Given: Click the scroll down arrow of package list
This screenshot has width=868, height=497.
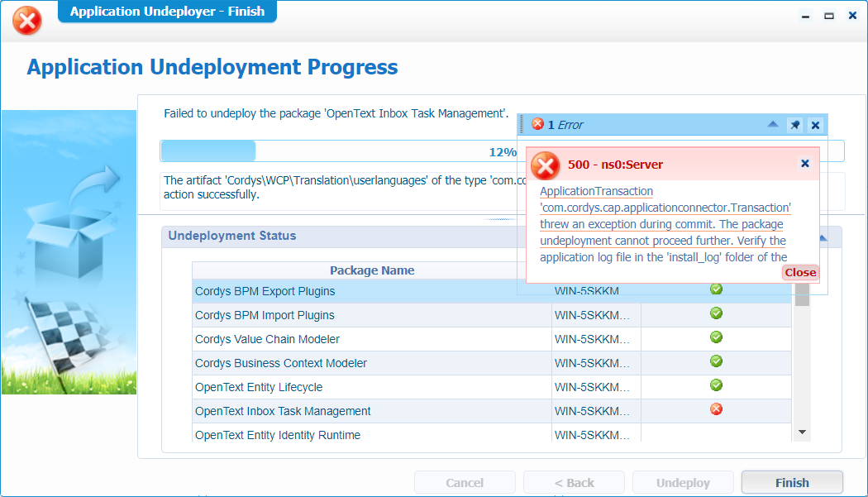Looking at the screenshot, I should [x=802, y=432].
